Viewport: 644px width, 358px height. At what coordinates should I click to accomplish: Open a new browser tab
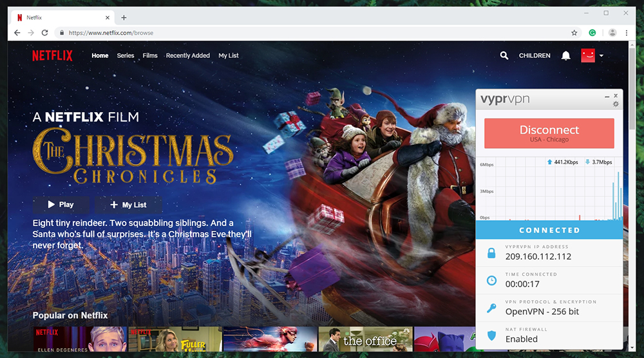[124, 17]
